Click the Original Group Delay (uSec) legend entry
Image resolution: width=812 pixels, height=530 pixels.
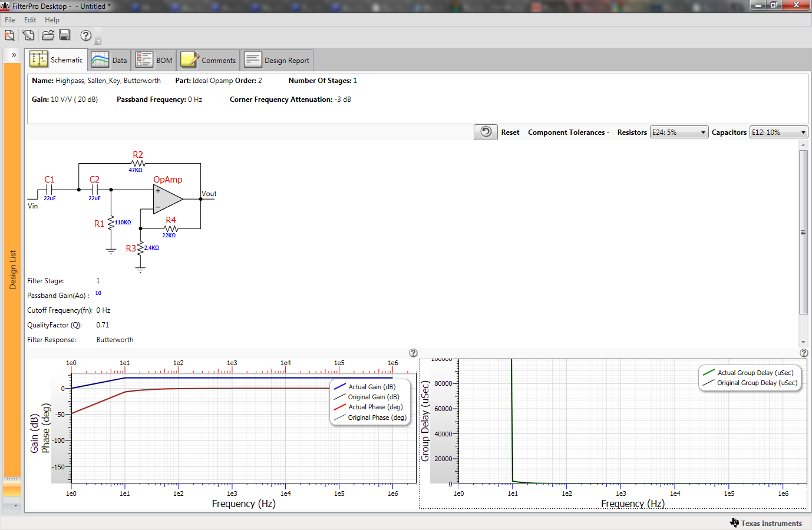(750, 383)
